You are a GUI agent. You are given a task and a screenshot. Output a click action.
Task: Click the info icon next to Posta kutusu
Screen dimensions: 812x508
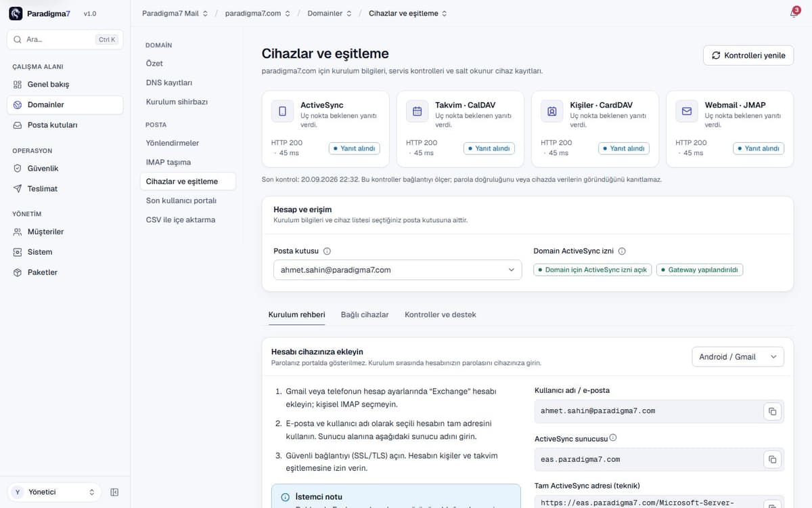pyautogui.click(x=327, y=251)
